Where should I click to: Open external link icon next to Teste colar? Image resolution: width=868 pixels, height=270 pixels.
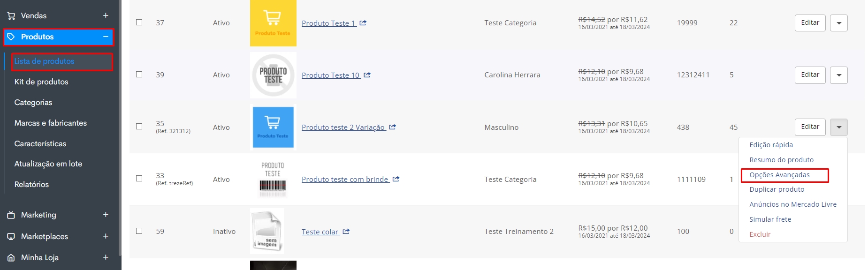(346, 232)
